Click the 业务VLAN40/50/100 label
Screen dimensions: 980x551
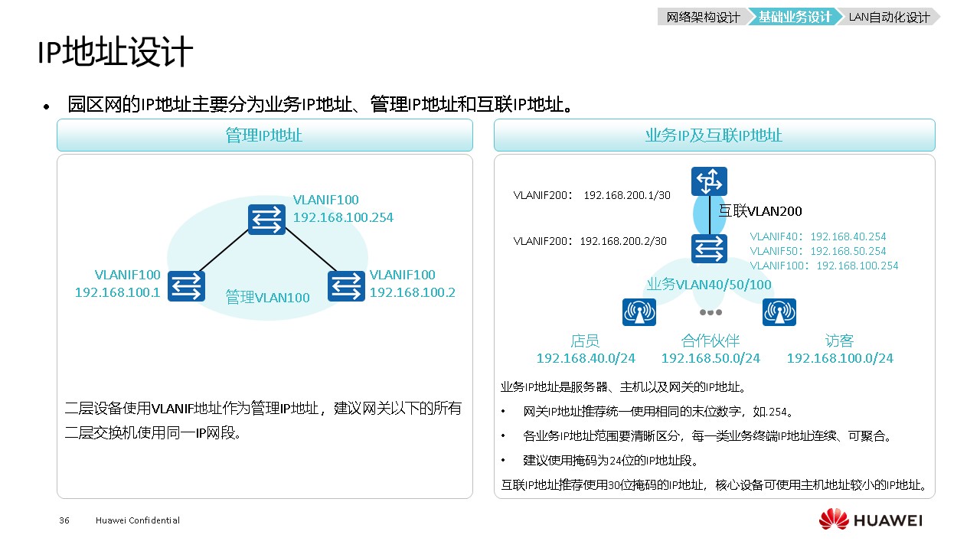tap(709, 285)
